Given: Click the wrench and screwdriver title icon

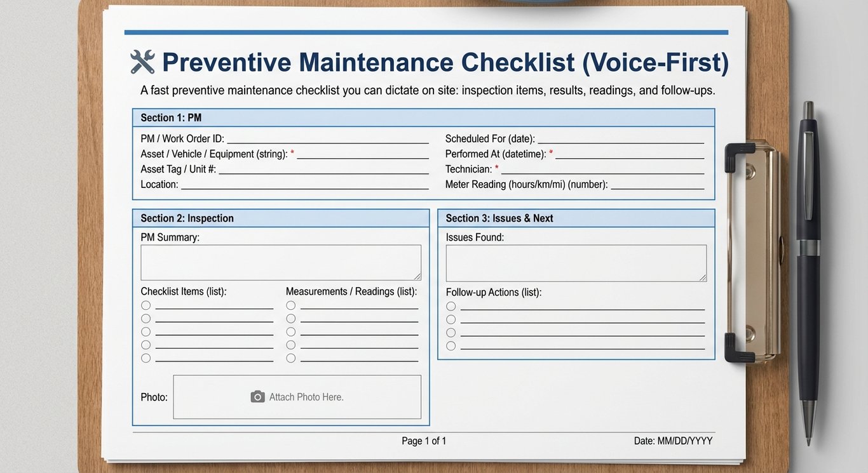Looking at the screenshot, I should click(x=142, y=62).
